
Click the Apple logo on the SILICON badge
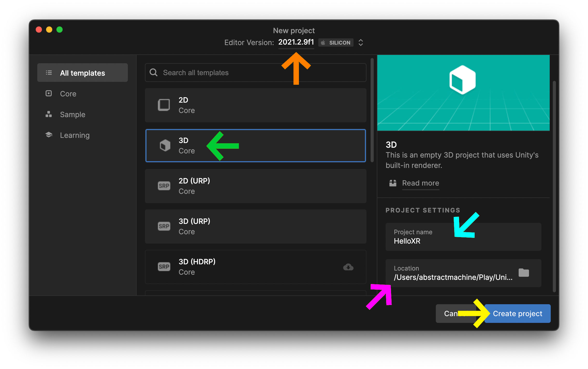323,42
